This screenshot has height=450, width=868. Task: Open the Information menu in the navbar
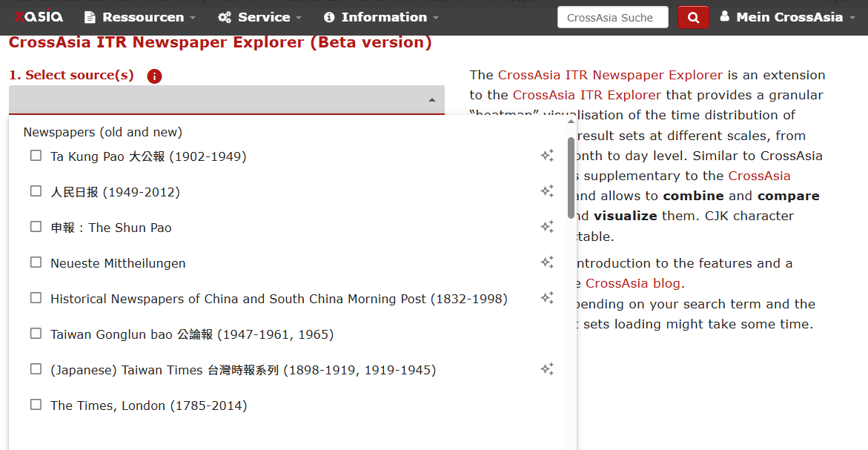[381, 17]
